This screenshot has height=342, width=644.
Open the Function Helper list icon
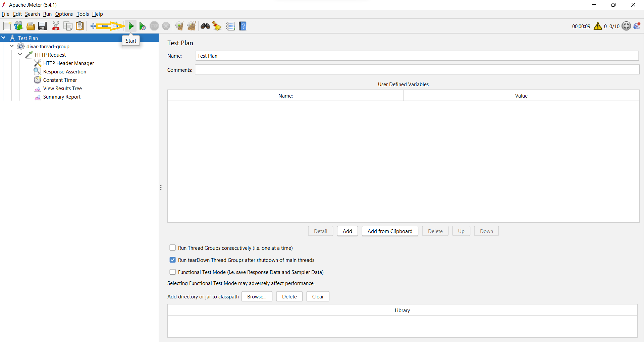pyautogui.click(x=230, y=26)
